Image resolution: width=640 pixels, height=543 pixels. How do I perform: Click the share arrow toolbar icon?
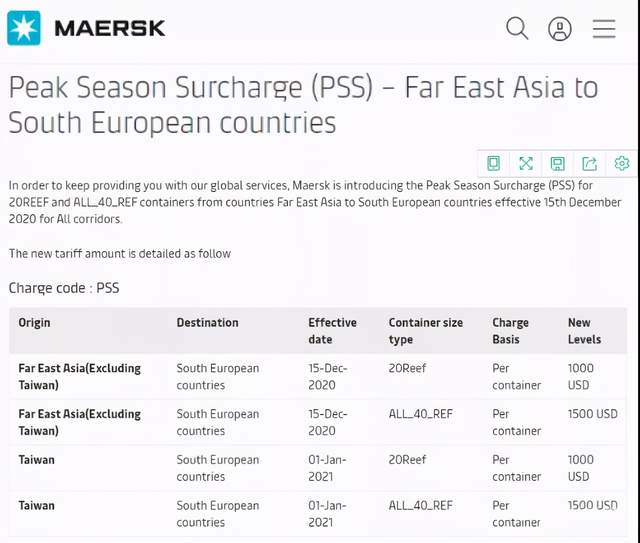[x=589, y=163]
